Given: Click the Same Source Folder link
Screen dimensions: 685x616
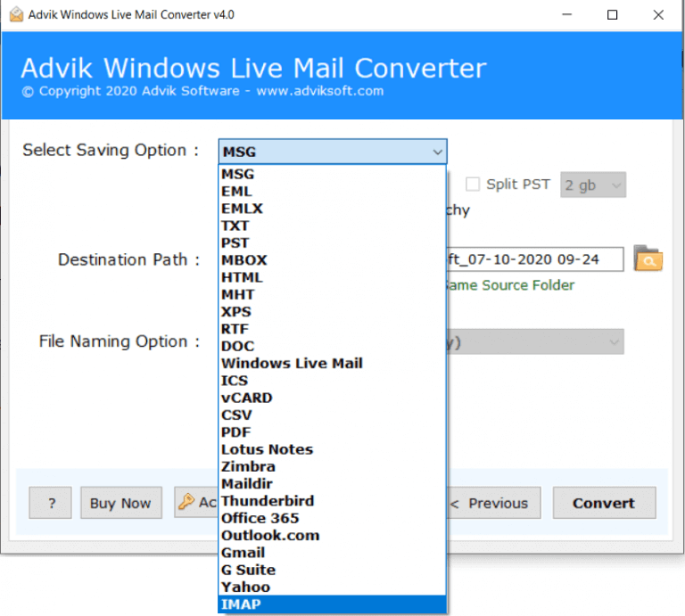Looking at the screenshot, I should [x=510, y=285].
